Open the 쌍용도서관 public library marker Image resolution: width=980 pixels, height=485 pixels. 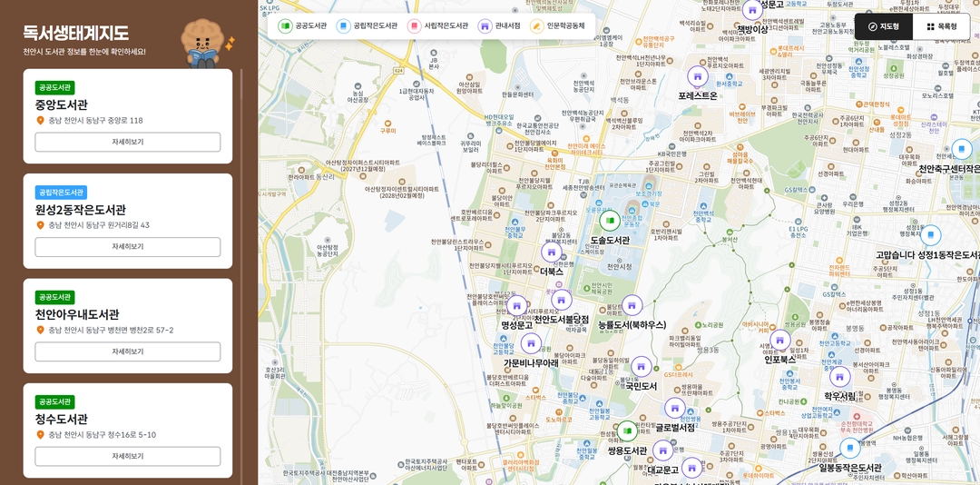click(x=627, y=431)
